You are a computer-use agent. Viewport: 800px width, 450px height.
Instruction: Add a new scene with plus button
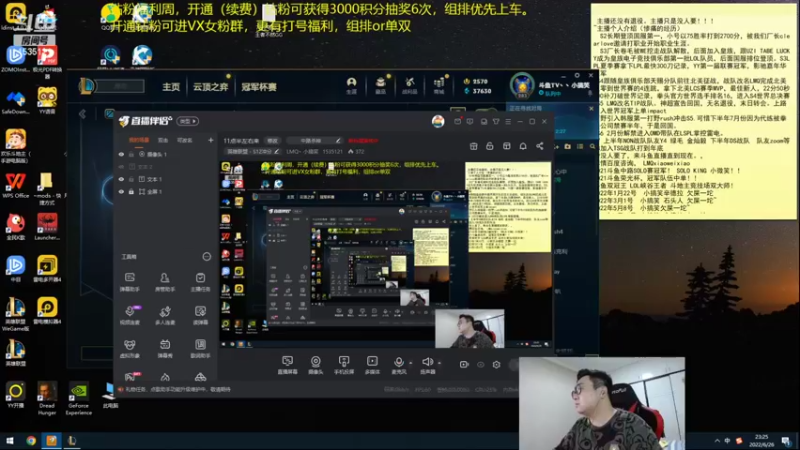211,140
